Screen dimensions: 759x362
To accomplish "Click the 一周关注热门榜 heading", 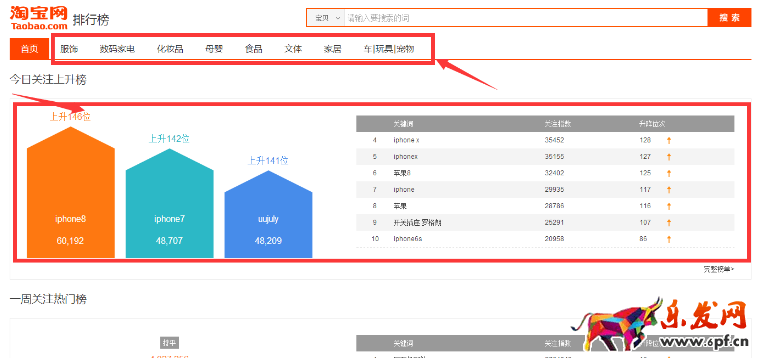I will [x=48, y=300].
